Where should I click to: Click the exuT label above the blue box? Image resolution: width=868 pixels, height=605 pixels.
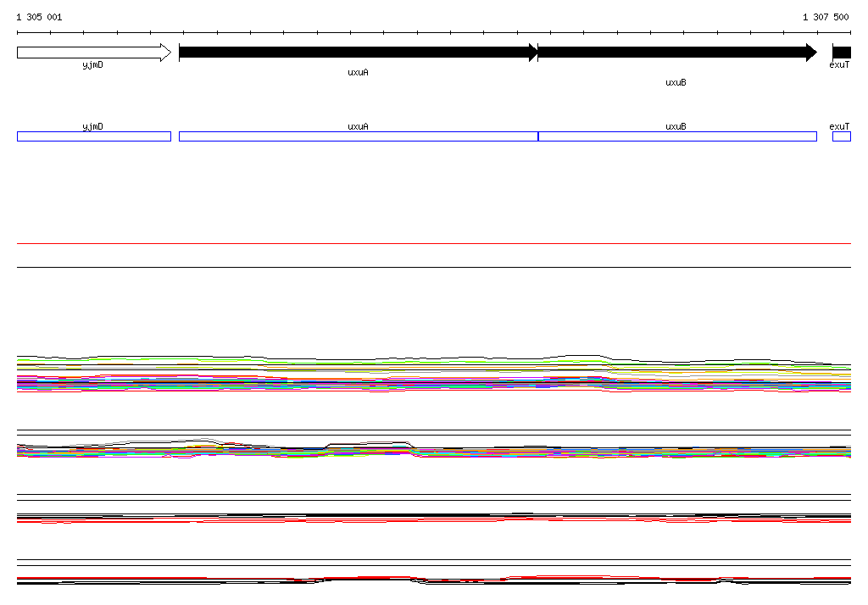[x=839, y=127]
